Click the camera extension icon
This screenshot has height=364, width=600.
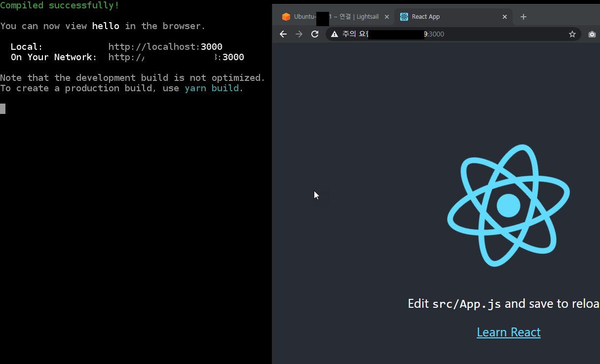tap(592, 34)
